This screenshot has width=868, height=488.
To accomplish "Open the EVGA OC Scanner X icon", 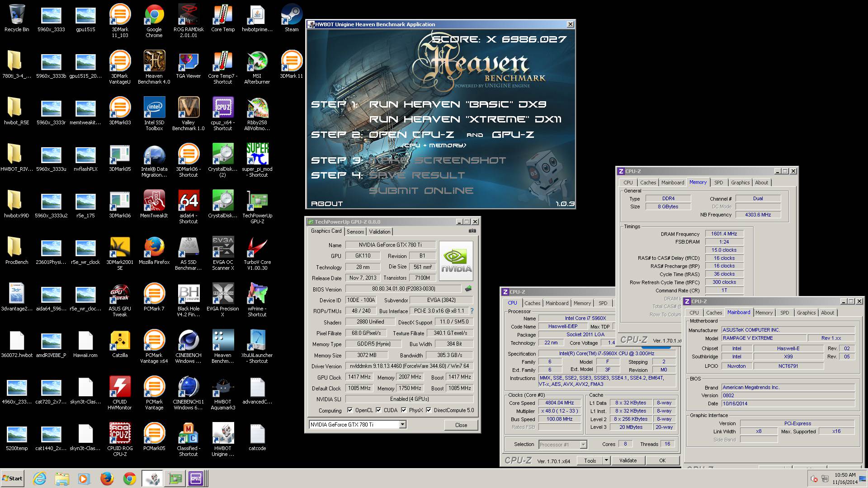I will coord(223,253).
